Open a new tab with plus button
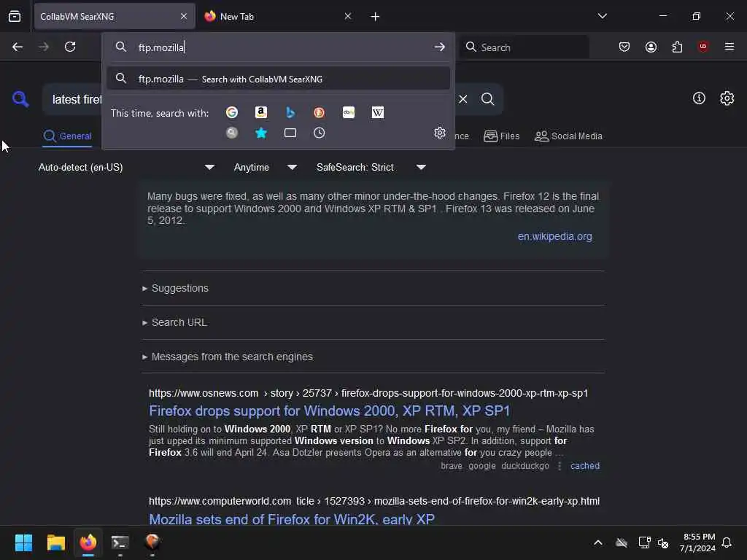Image resolution: width=747 pixels, height=560 pixels. (375, 17)
